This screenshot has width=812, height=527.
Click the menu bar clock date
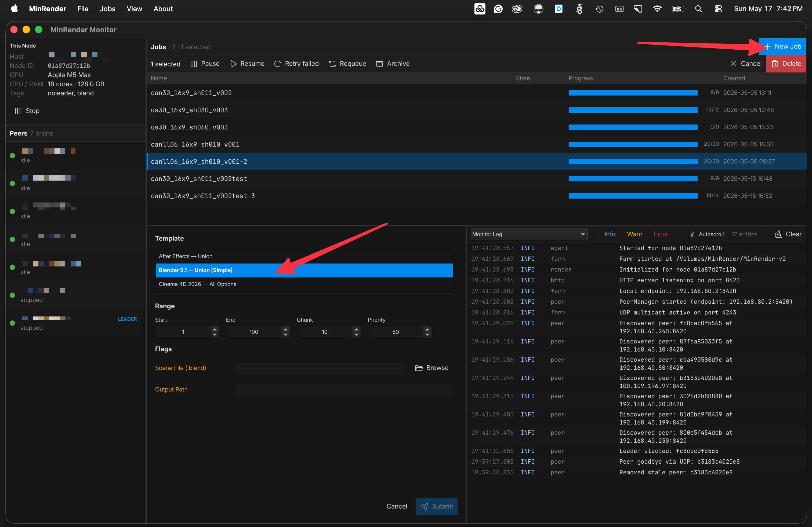click(x=768, y=9)
